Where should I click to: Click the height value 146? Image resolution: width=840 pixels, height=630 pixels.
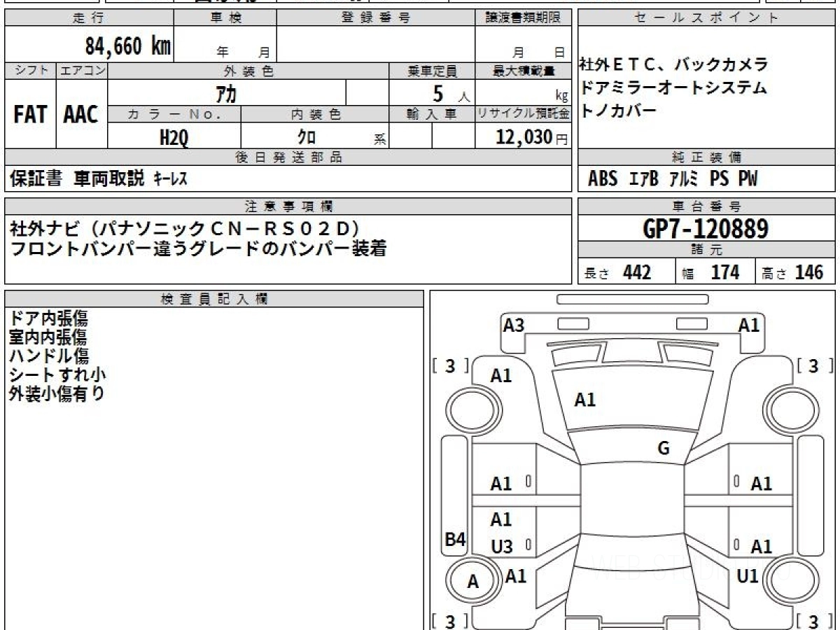pos(809,272)
